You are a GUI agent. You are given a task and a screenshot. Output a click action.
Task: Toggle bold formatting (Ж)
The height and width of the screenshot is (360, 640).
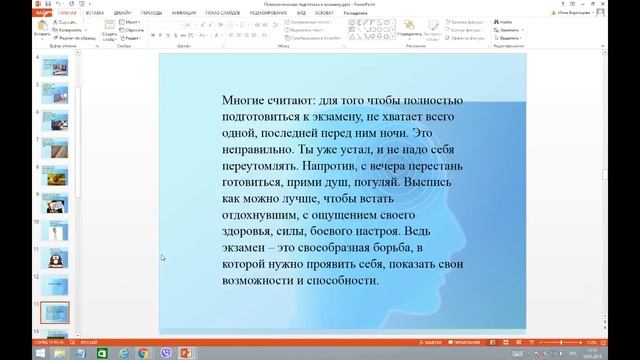coord(153,36)
